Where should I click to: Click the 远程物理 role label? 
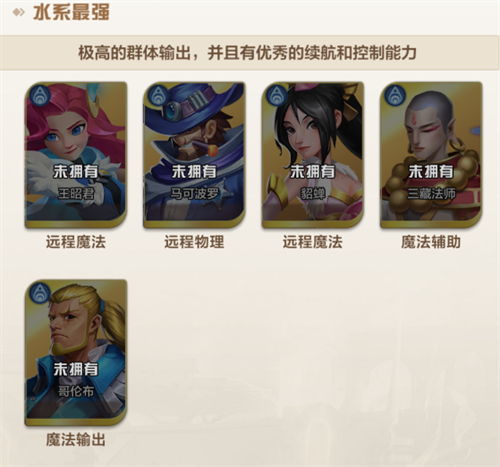194,242
